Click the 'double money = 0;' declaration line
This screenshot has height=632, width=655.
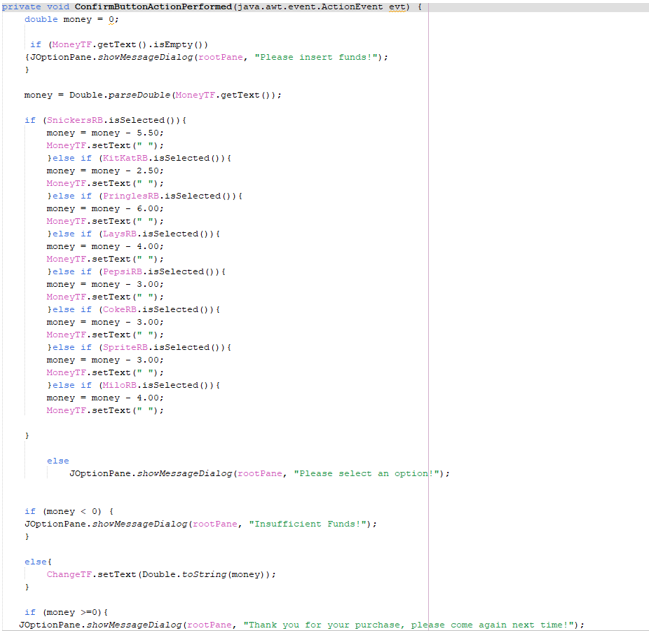[x=71, y=20]
